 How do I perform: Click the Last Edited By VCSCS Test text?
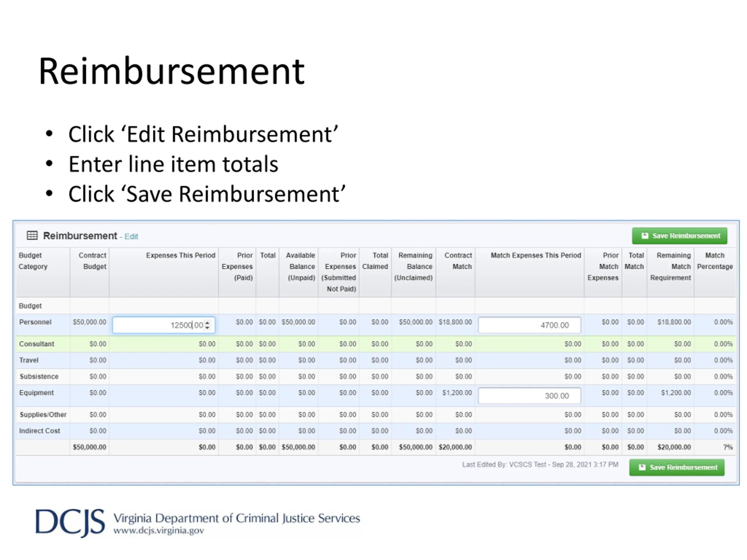pyautogui.click(x=540, y=464)
